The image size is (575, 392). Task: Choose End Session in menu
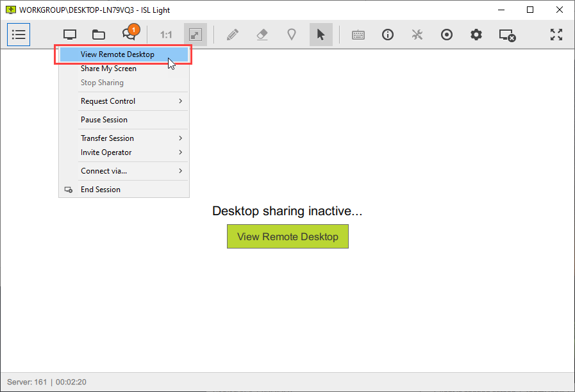coord(124,190)
